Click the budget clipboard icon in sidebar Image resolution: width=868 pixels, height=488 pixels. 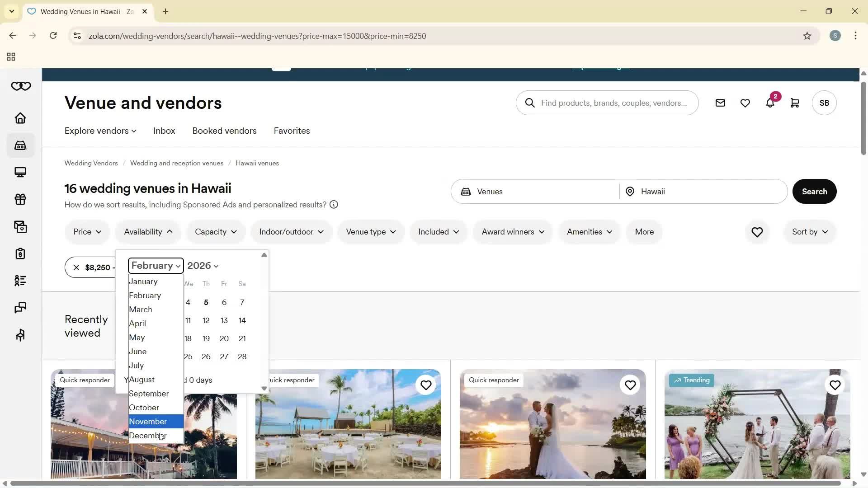point(20,253)
